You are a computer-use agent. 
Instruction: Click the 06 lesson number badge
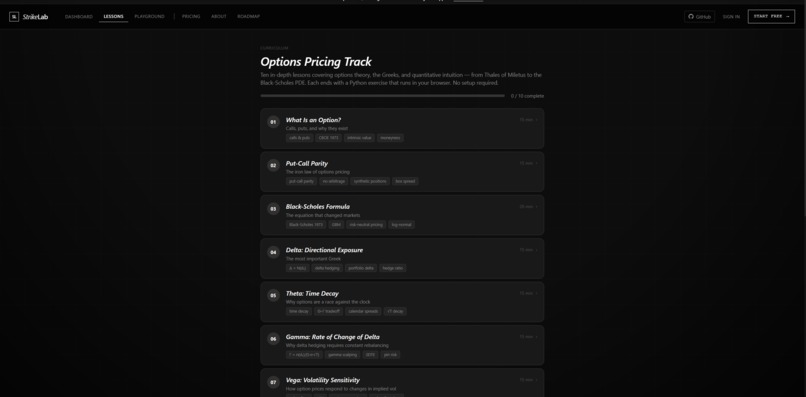tap(273, 339)
